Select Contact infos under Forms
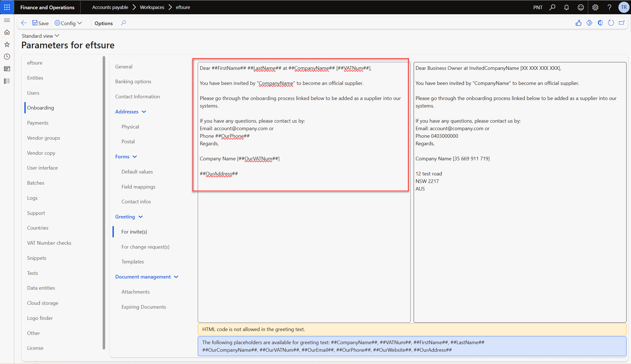This screenshot has width=631, height=364. coord(136,202)
